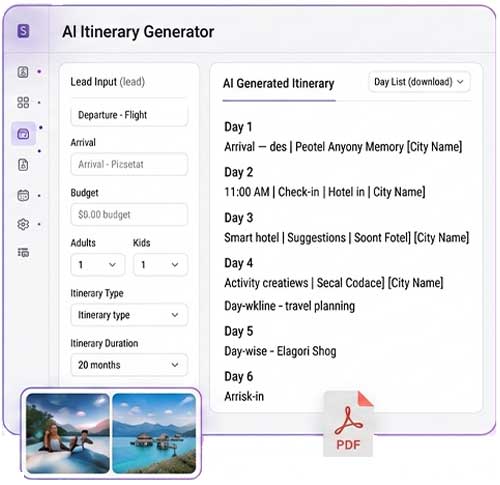Image resolution: width=500 pixels, height=485 pixels.
Task: Click the purple S app logo
Action: pos(23,31)
